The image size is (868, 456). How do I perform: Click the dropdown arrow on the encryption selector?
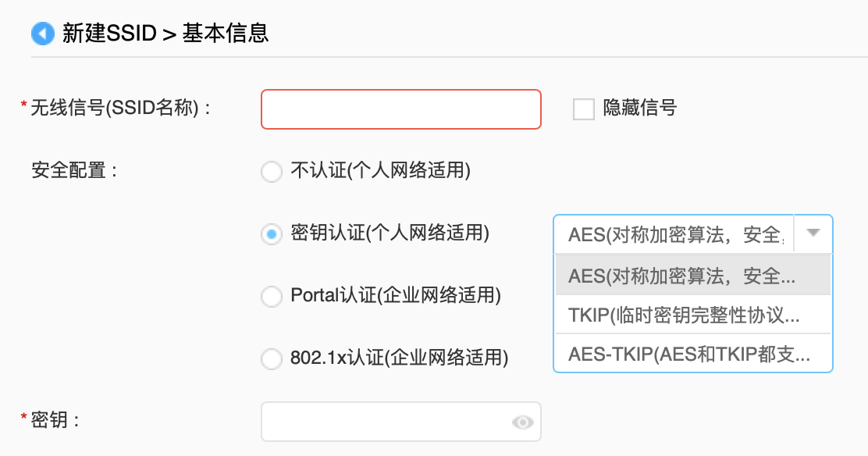pyautogui.click(x=814, y=233)
